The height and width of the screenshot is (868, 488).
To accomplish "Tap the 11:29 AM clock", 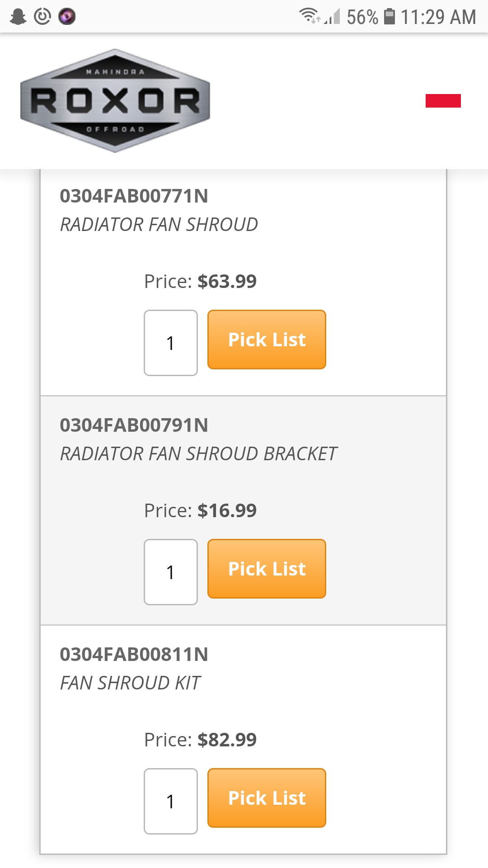I will 438,17.
